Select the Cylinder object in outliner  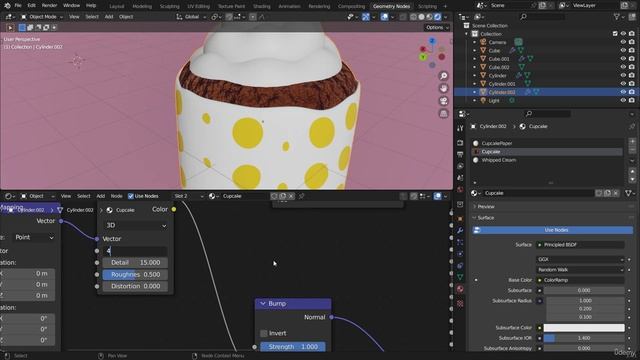(x=497, y=76)
